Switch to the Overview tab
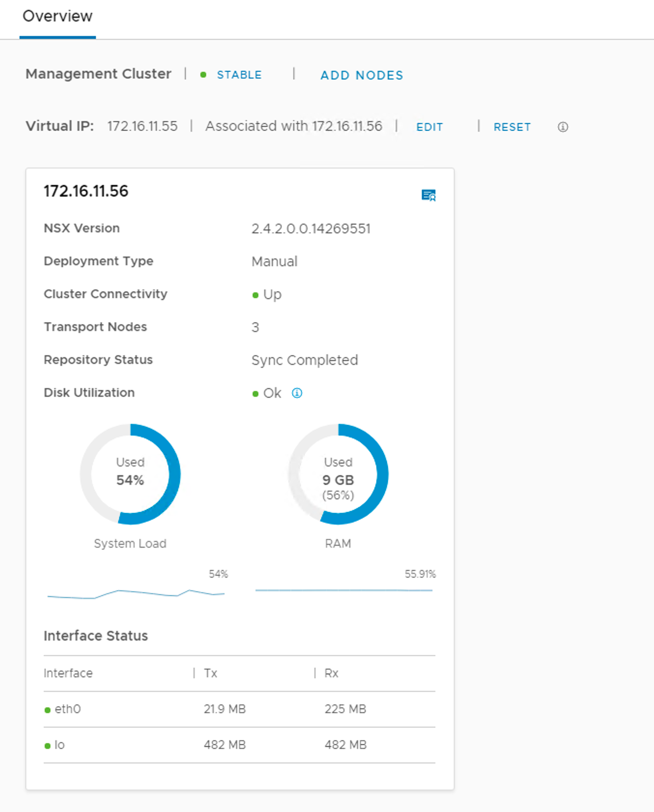The image size is (654, 812). coord(58,16)
